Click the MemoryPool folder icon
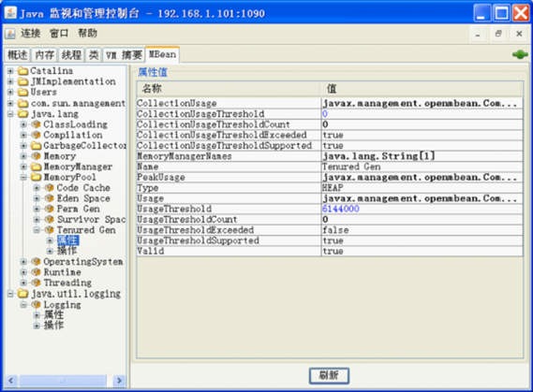This screenshot has width=533, height=392. (36, 177)
